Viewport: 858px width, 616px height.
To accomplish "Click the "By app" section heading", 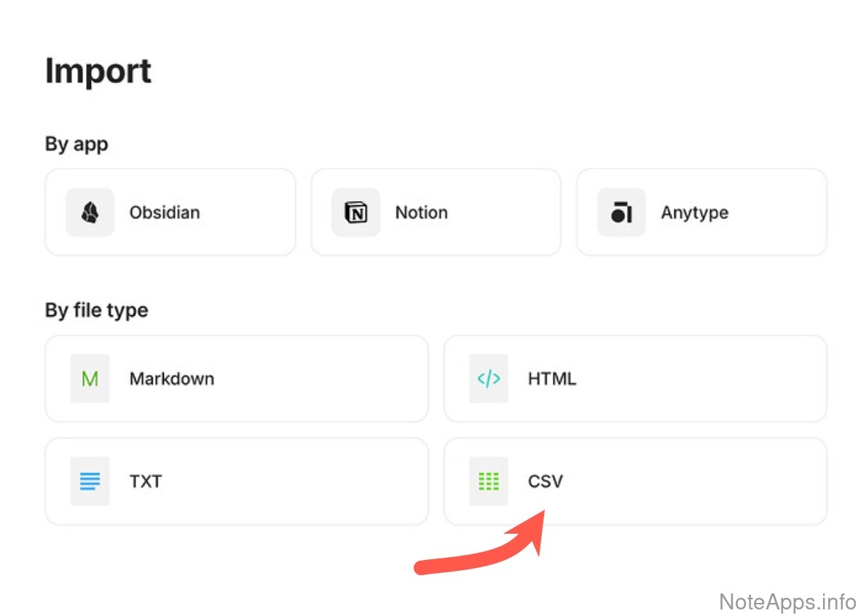I will click(76, 144).
